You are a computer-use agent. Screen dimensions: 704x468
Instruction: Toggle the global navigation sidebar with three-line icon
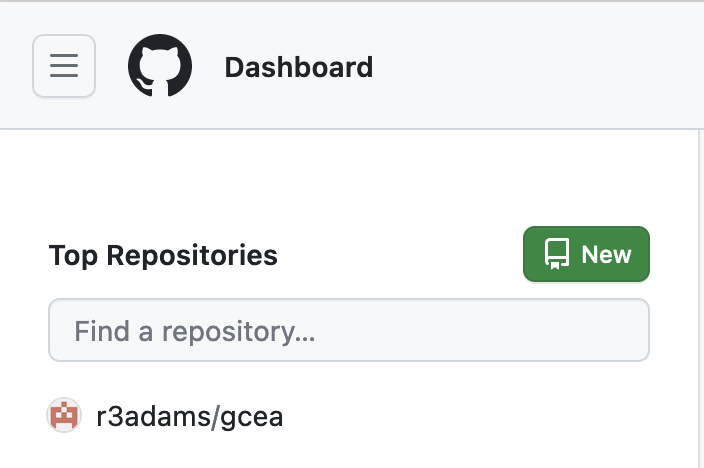(x=64, y=66)
